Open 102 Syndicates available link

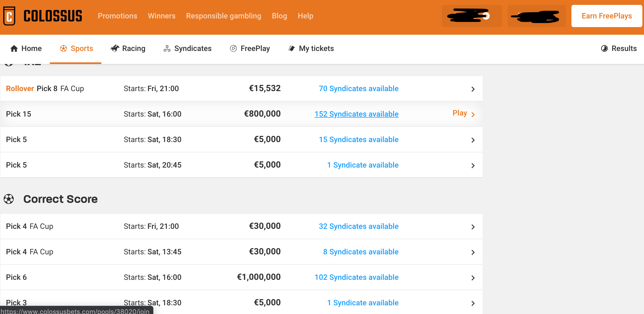click(356, 277)
